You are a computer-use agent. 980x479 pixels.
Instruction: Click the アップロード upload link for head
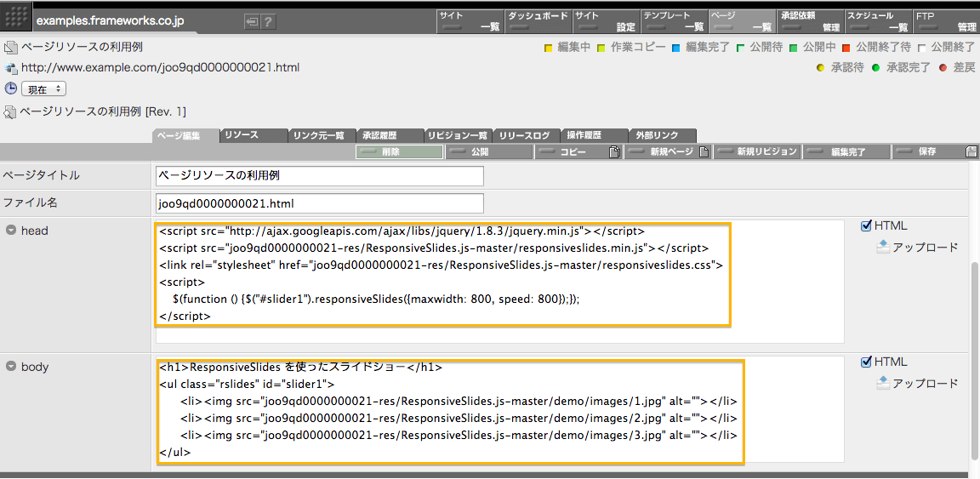click(917, 247)
